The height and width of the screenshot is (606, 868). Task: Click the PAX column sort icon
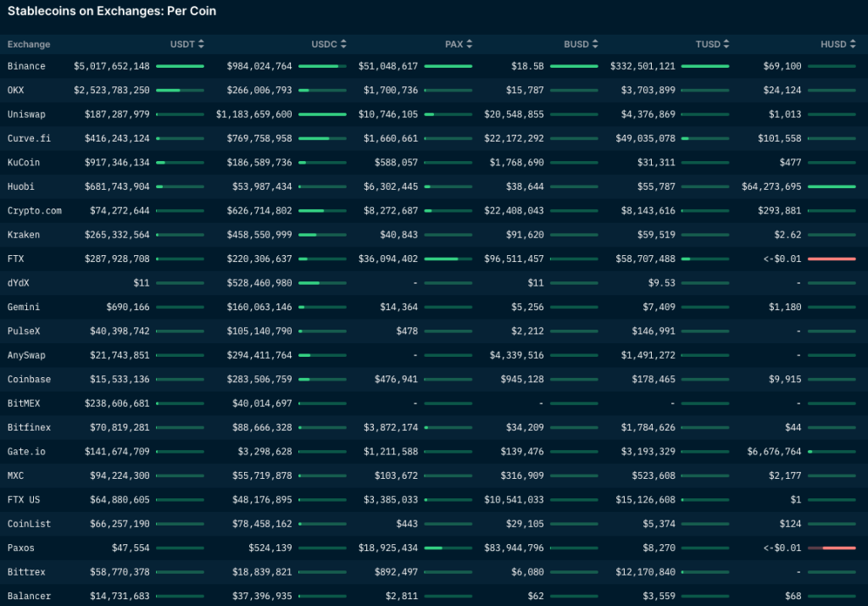click(x=470, y=44)
